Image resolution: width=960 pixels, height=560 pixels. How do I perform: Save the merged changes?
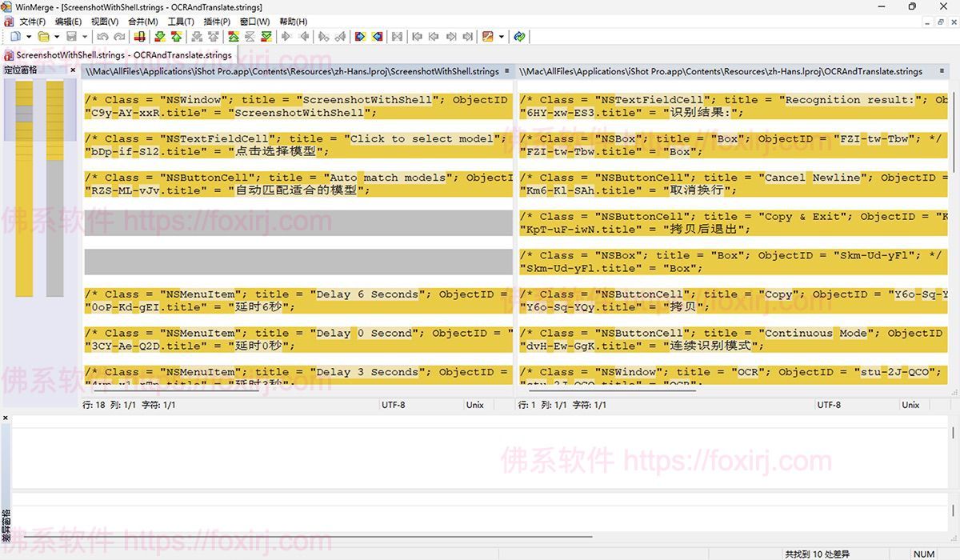(72, 36)
